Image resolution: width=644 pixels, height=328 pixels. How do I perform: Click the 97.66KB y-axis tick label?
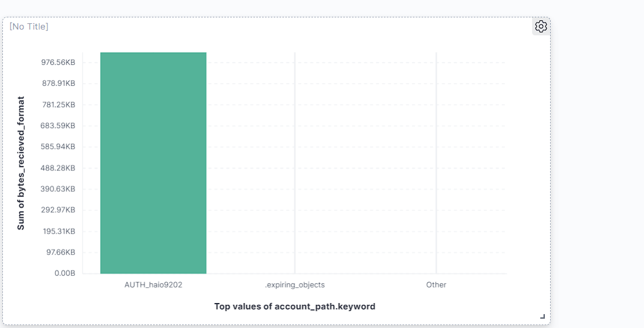60,252
